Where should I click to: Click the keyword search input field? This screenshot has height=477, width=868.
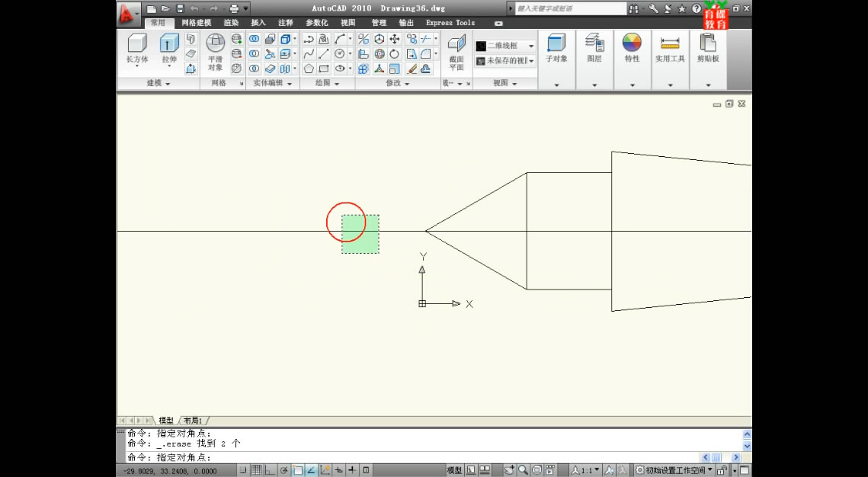pyautogui.click(x=570, y=9)
